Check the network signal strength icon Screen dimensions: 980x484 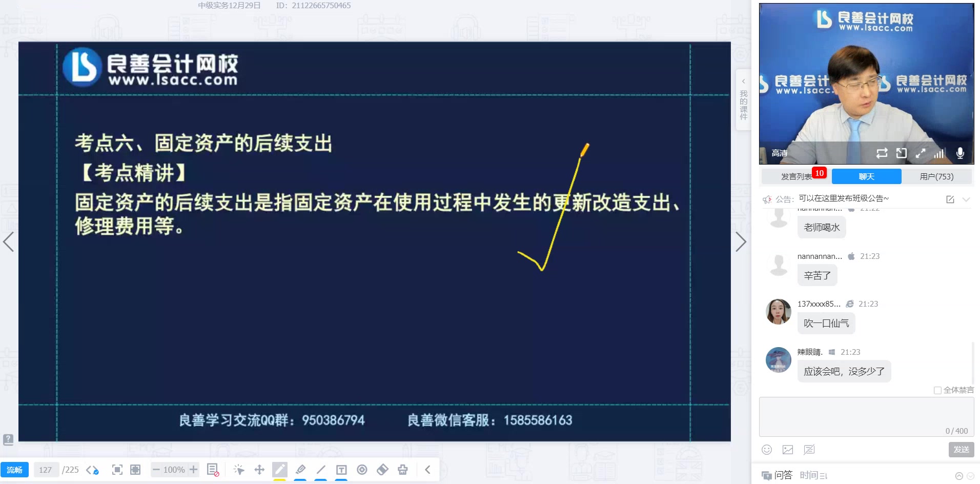tap(939, 153)
